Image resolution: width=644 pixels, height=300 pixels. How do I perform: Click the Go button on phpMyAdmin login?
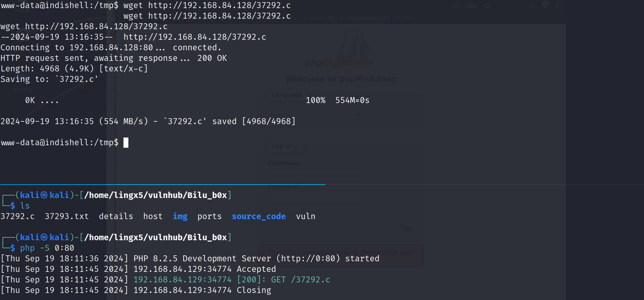pyautogui.click(x=407, y=228)
